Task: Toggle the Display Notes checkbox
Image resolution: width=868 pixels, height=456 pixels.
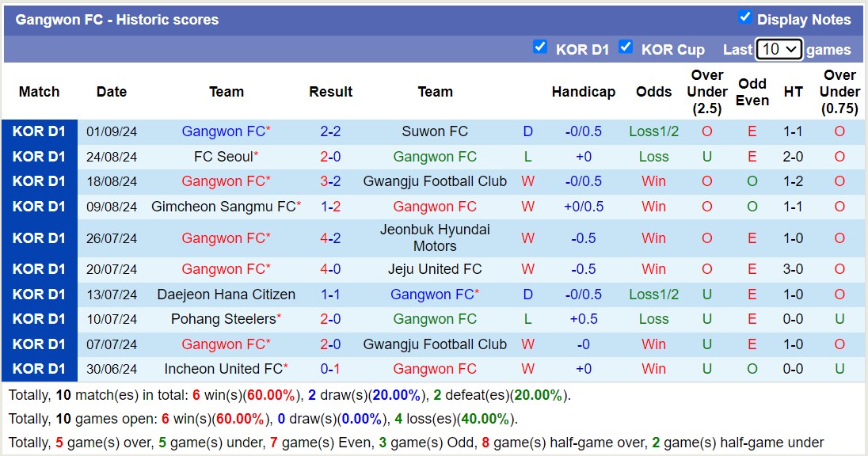Action: coord(745,19)
